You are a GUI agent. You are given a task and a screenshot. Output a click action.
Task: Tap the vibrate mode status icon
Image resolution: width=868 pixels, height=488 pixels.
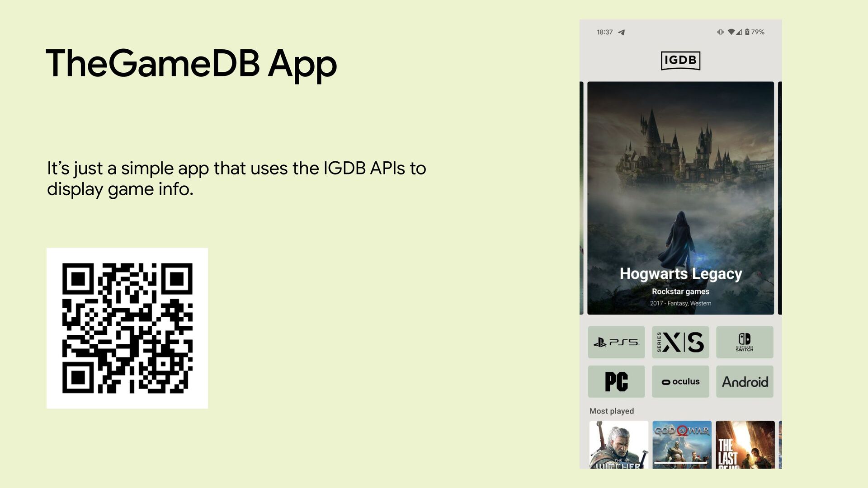pyautogui.click(x=720, y=32)
